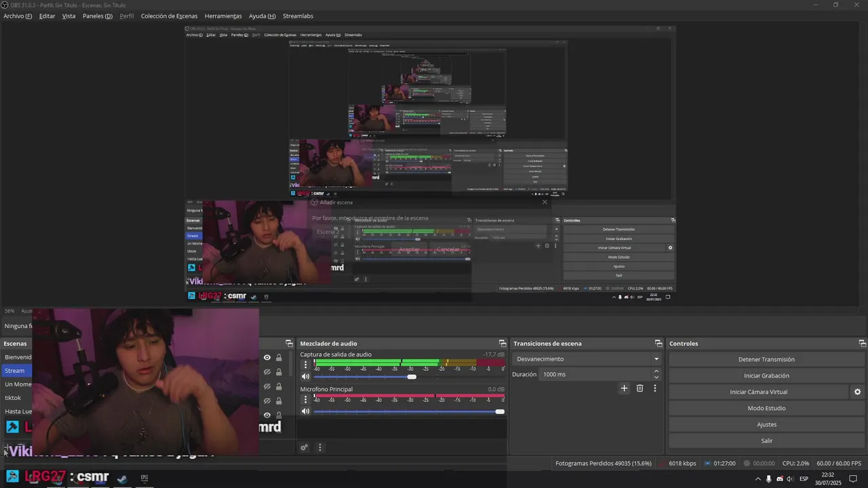Image resolution: width=868 pixels, height=488 pixels.
Task: Pop out the Controles dock
Action: pyautogui.click(x=863, y=344)
